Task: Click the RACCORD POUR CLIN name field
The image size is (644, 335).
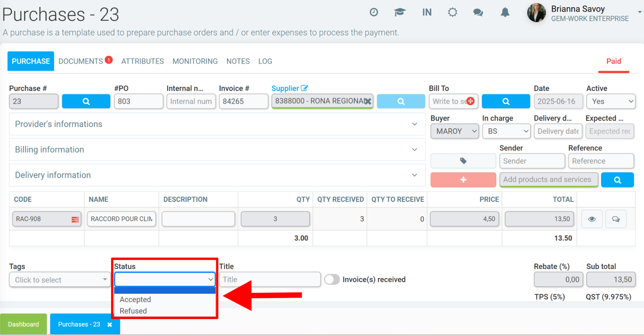Action: (121, 219)
